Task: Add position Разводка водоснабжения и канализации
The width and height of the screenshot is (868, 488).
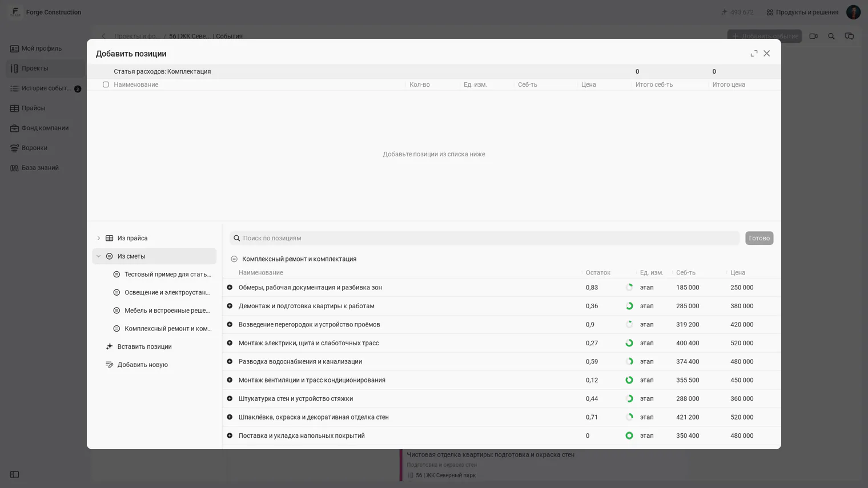Action: (230, 361)
